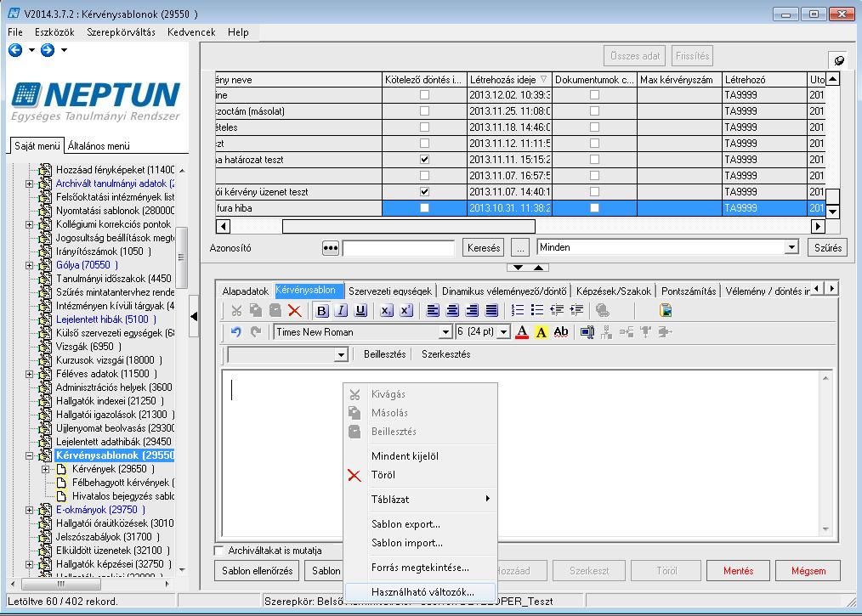This screenshot has height=616, width=862.
Task: Toggle Underline formatting
Action: click(x=360, y=310)
